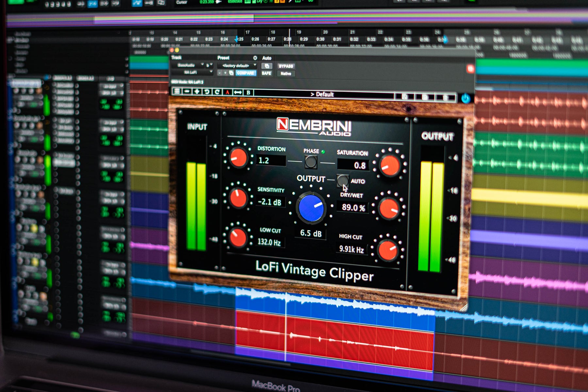Click the COMPARE button
This screenshot has height=392, width=588.
(245, 73)
